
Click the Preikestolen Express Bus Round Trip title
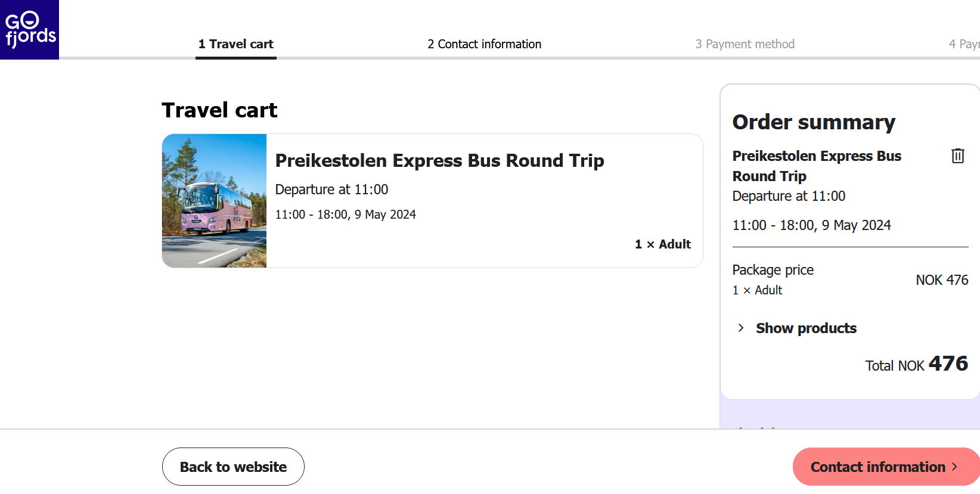[439, 161]
